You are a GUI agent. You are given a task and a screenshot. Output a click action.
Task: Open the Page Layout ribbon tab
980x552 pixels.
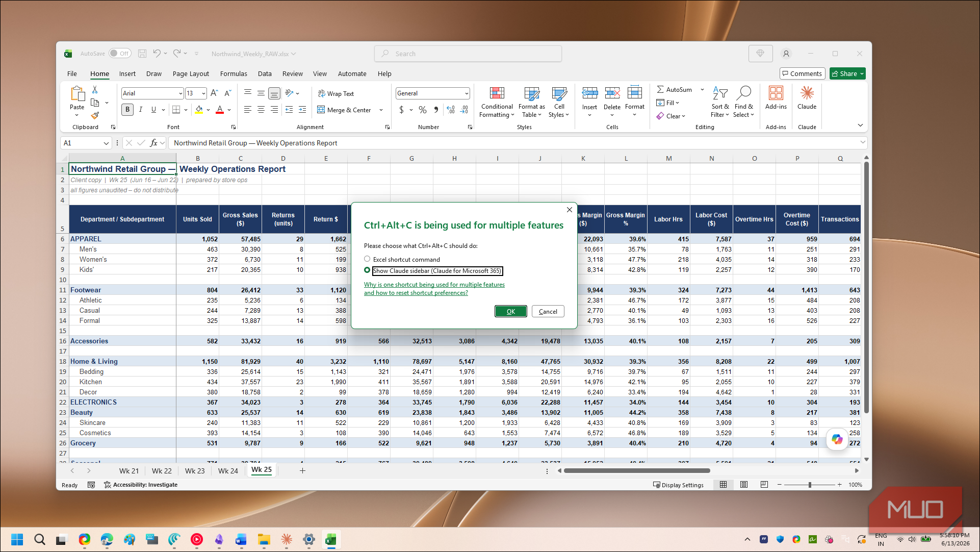click(x=191, y=74)
